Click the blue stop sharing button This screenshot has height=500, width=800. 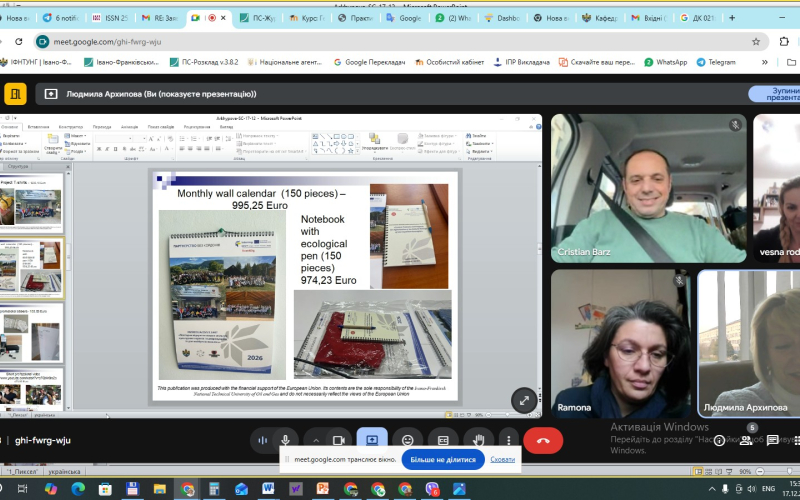tap(443, 460)
